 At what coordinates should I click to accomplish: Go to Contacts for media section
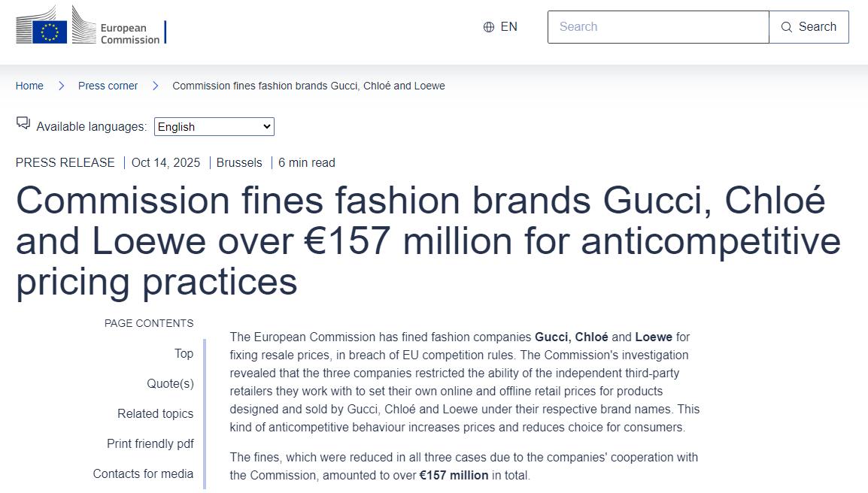point(143,473)
